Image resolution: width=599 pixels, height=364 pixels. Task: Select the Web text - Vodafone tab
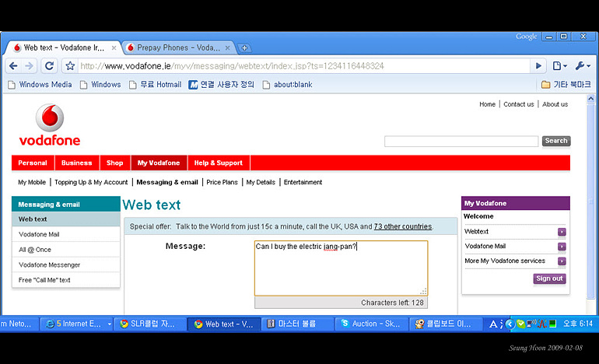[x=64, y=47]
